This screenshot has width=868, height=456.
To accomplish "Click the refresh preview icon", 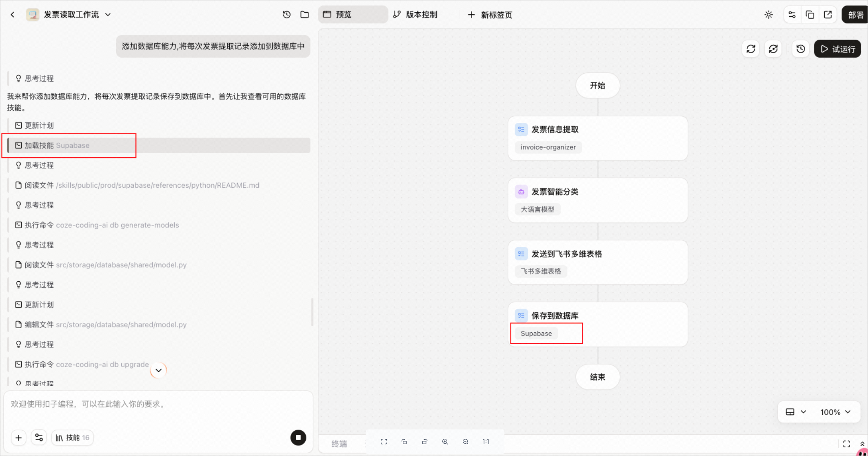I will point(750,49).
